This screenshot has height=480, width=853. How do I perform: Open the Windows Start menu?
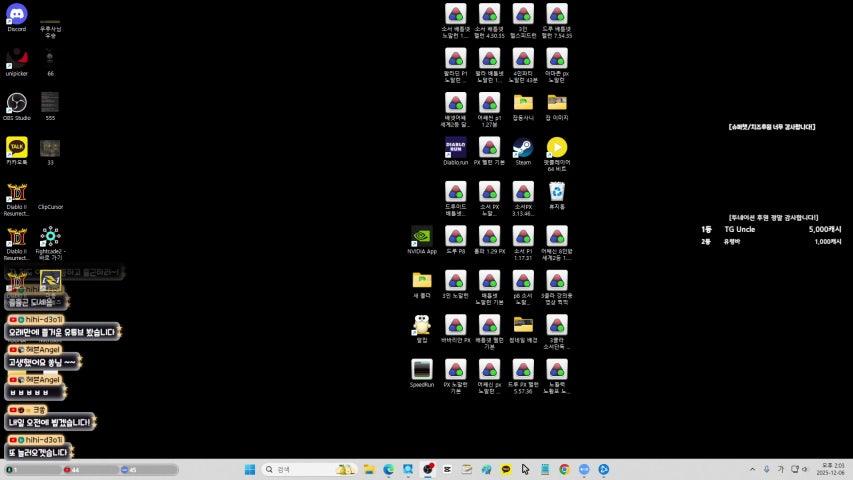coord(249,469)
